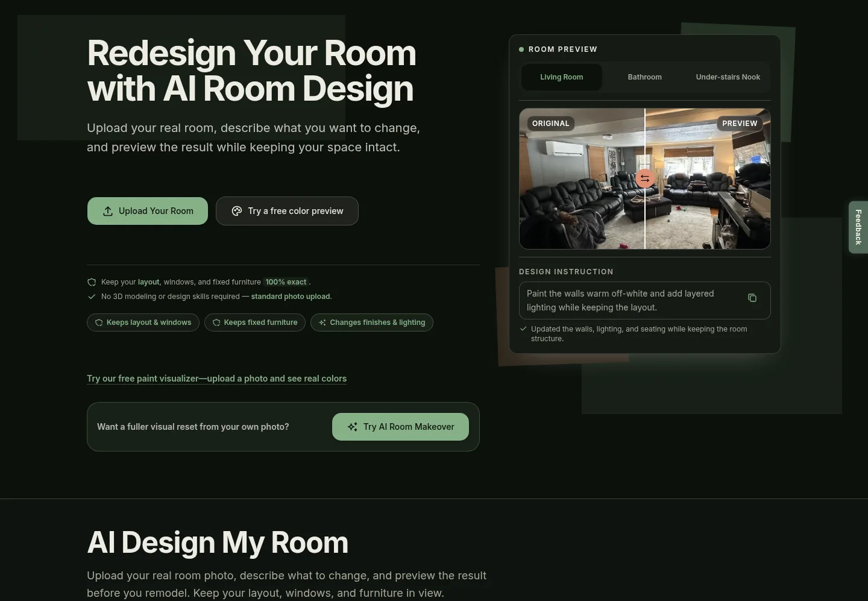This screenshot has height=601, width=868.
Task: Click the ORIGINAL label on the room image
Action: pos(550,124)
